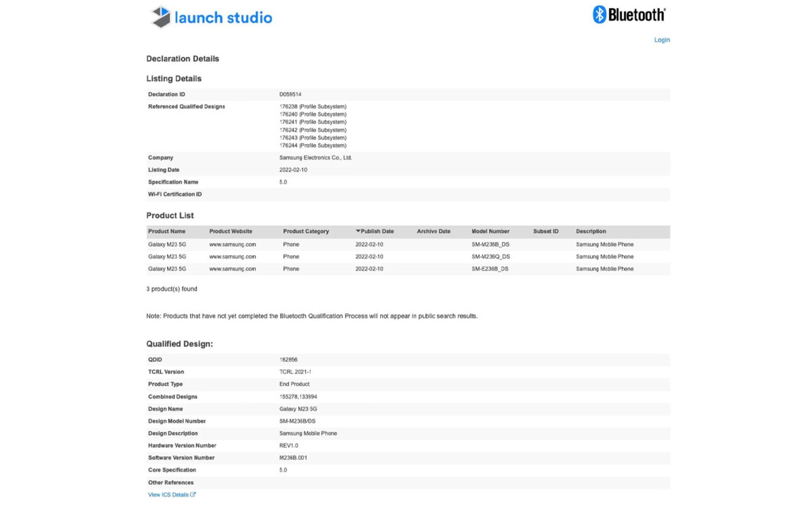Click Publish Date 2022-02-10 in SM-E236B_DS row

coord(369,269)
